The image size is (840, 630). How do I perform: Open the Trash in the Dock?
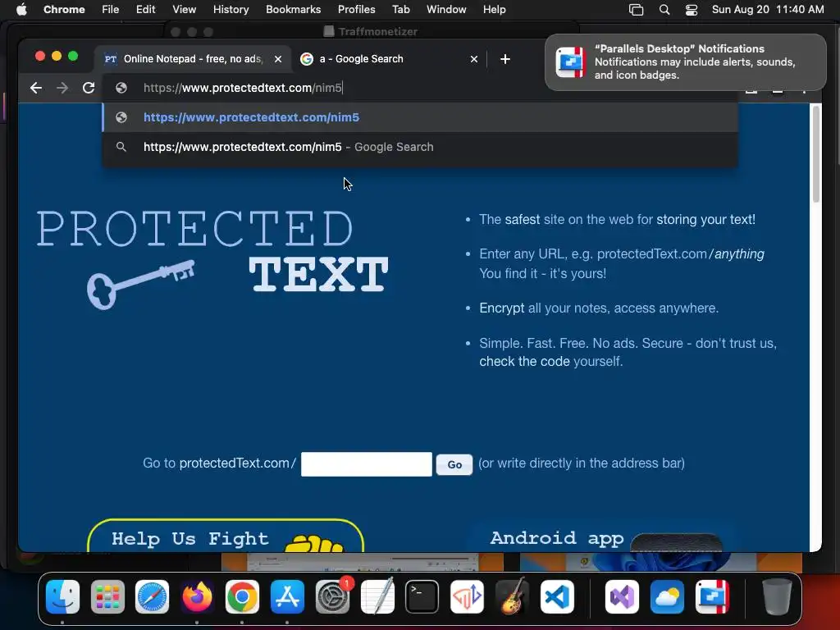777,596
